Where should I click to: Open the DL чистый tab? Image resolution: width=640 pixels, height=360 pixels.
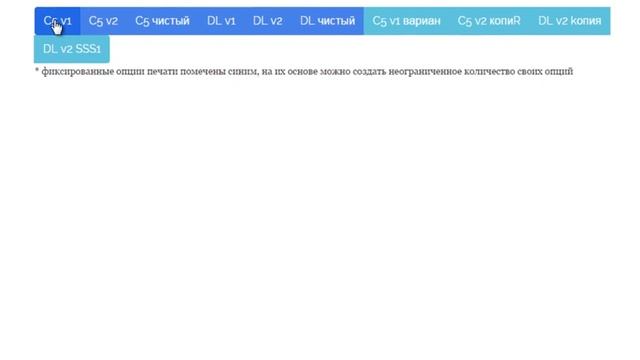tap(328, 21)
